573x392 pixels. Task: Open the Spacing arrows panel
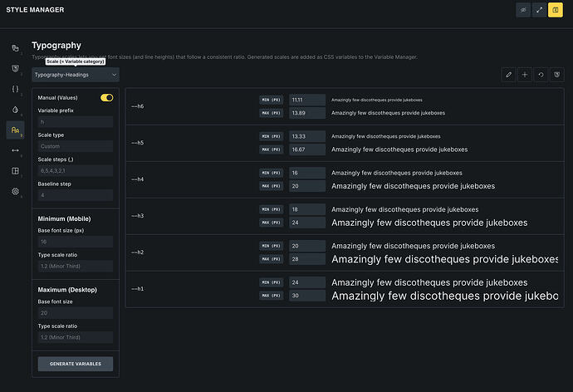tap(15, 150)
